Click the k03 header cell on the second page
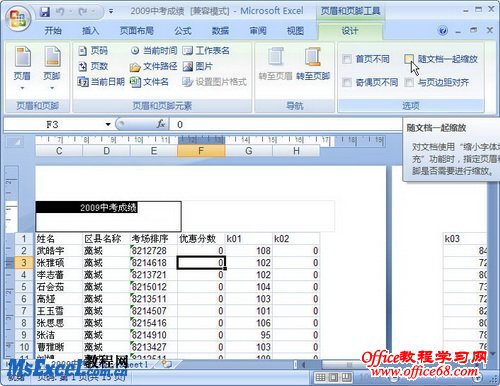This screenshot has width=500, height=386. (x=465, y=239)
